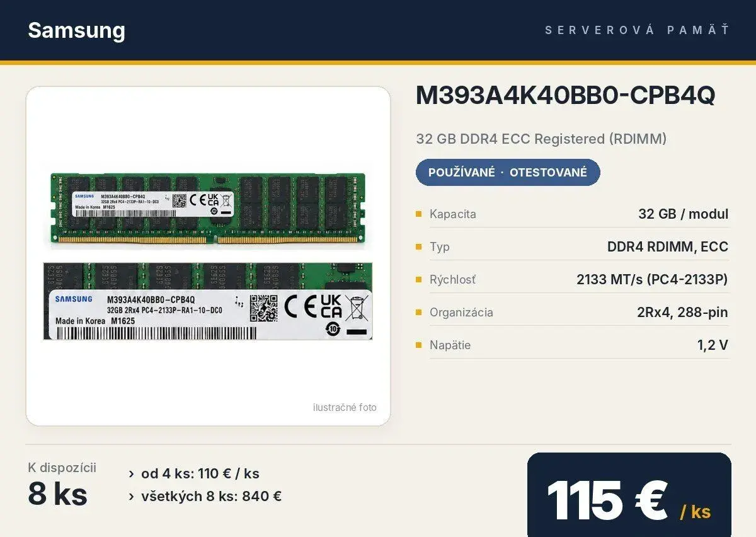
Task: Click the Rýchlosť spec label
Action: point(453,279)
